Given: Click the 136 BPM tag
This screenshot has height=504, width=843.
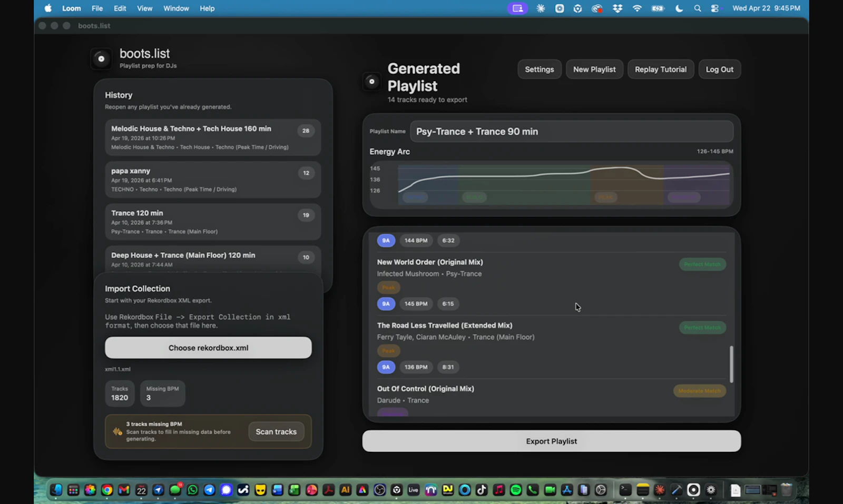Looking at the screenshot, I should pyautogui.click(x=416, y=367).
